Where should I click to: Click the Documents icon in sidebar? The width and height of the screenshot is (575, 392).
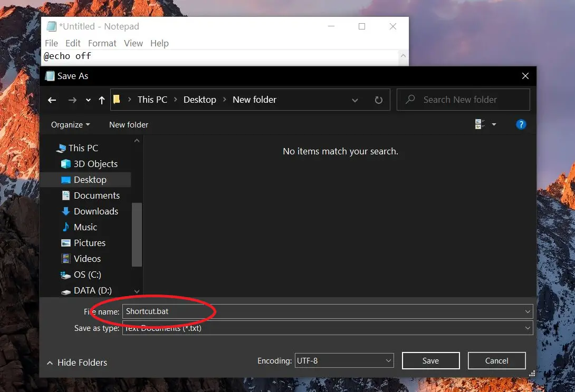click(x=65, y=195)
